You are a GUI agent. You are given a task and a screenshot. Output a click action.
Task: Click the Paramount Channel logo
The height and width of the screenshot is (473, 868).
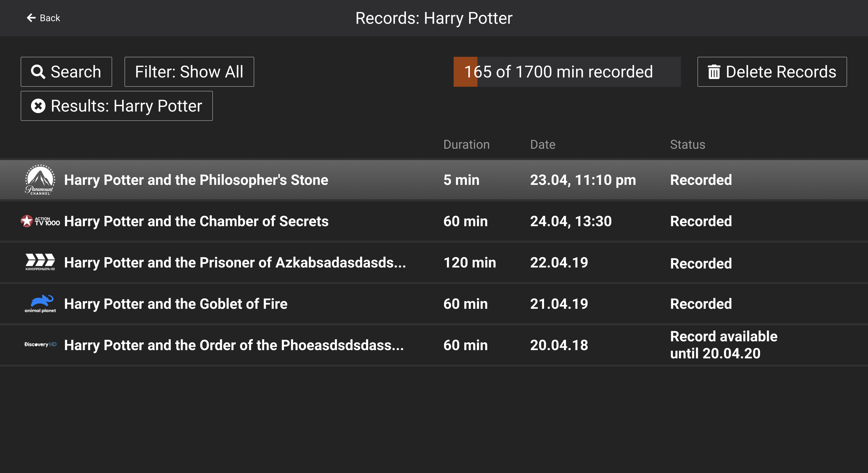(40, 180)
